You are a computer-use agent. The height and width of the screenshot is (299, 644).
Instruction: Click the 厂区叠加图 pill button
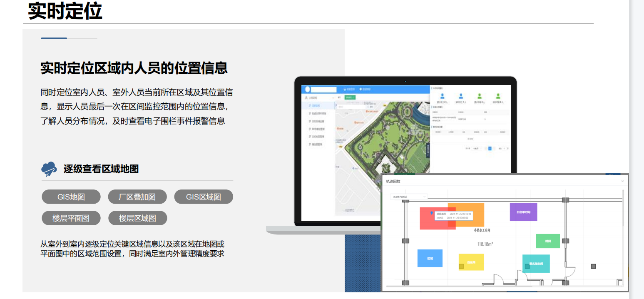point(137,197)
